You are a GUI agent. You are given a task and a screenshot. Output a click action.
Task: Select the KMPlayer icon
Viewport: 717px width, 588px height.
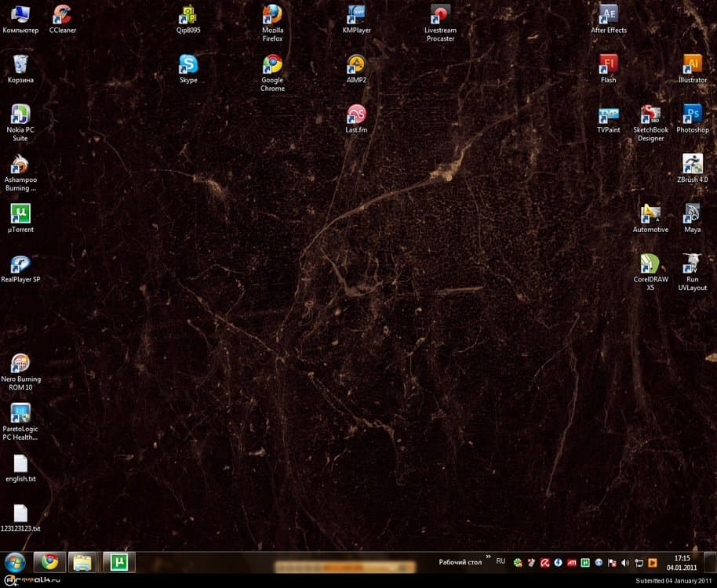pyautogui.click(x=356, y=15)
